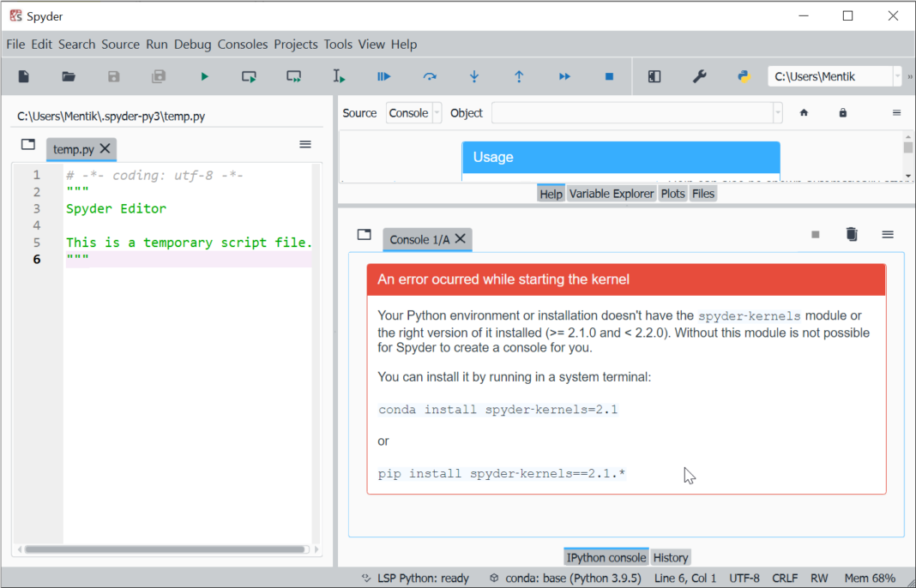
Task: Switch to the Variable Explorer tab
Action: (x=611, y=194)
